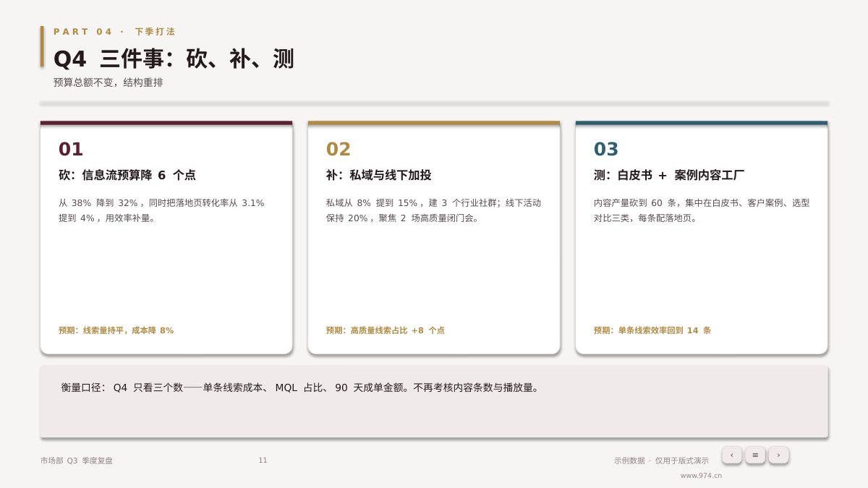Open the www.974.cn link
Viewport: 868px width, 488px height.
701,476
